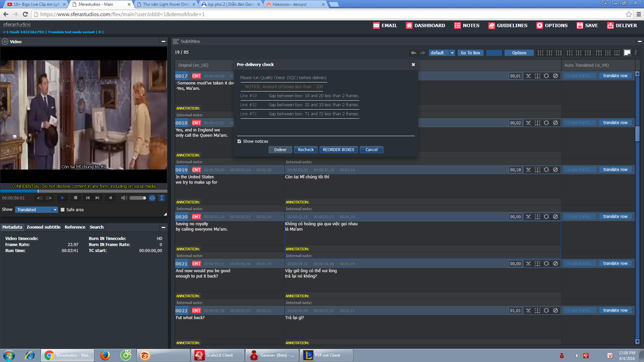Stop the video playback
This screenshot has width=644, height=362.
pos(75,198)
